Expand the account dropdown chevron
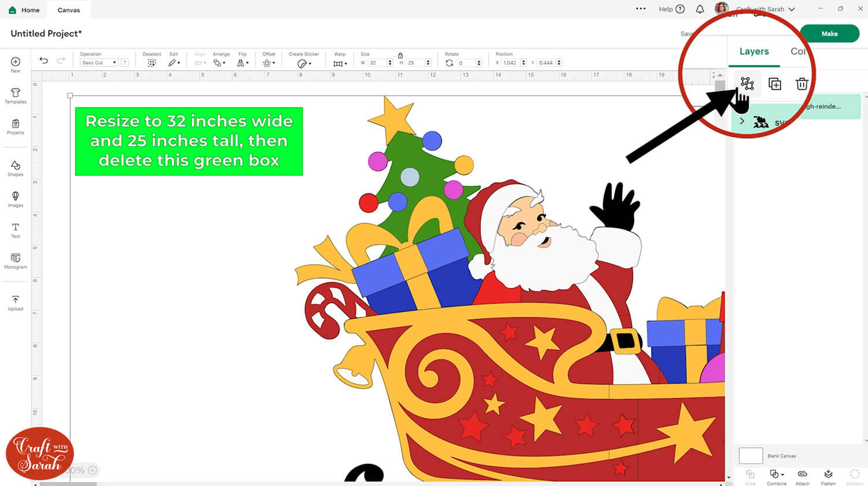This screenshot has height=486, width=868. pyautogui.click(x=792, y=9)
